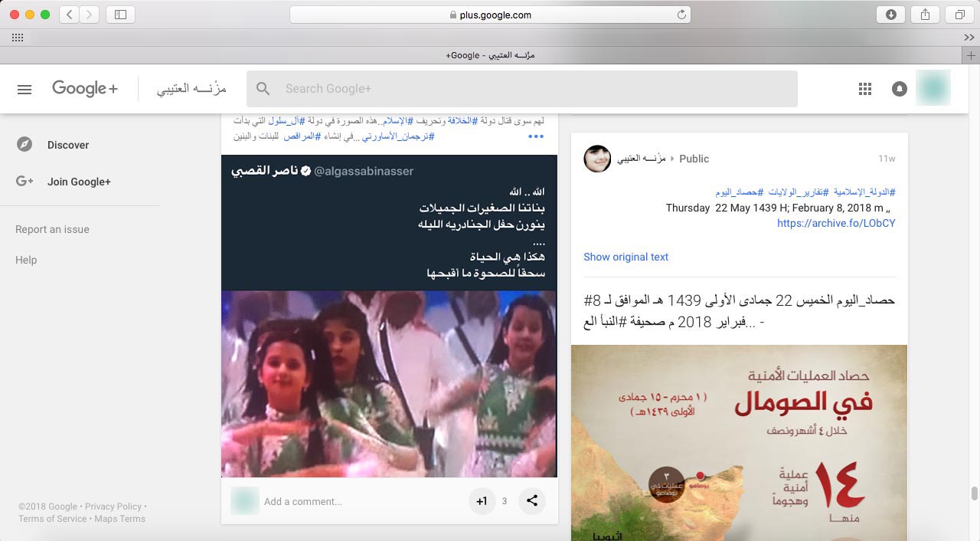Viewport: 980px width, 541px height.
Task: Open the Google apps grid
Action: (x=865, y=89)
